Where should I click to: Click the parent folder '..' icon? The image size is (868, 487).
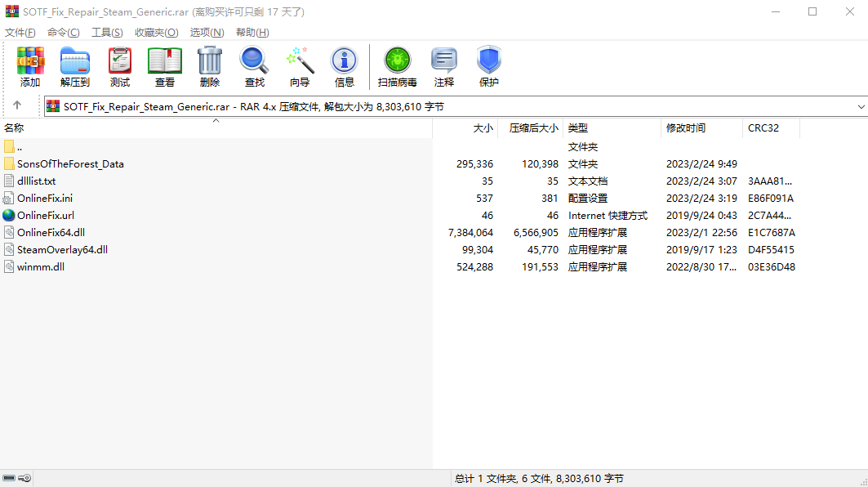click(x=9, y=146)
